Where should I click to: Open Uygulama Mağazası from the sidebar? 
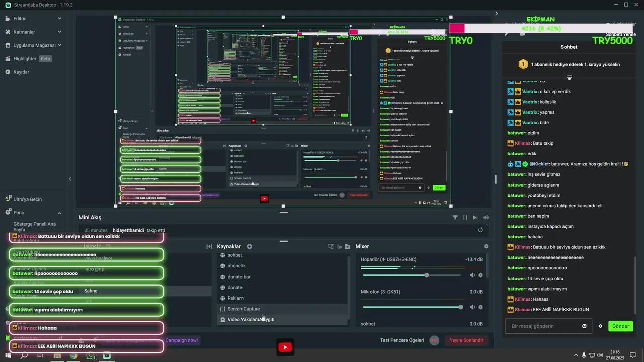click(x=34, y=45)
